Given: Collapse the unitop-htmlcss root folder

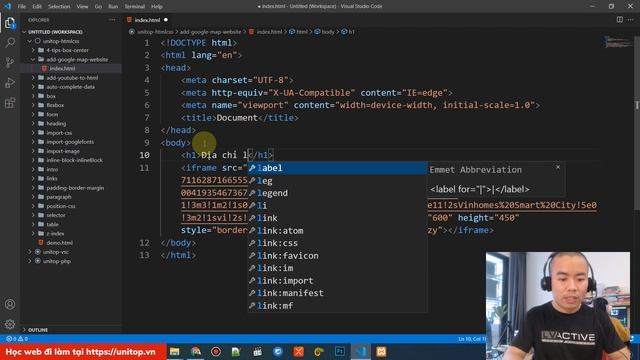Looking at the screenshot, I should coord(61,41).
